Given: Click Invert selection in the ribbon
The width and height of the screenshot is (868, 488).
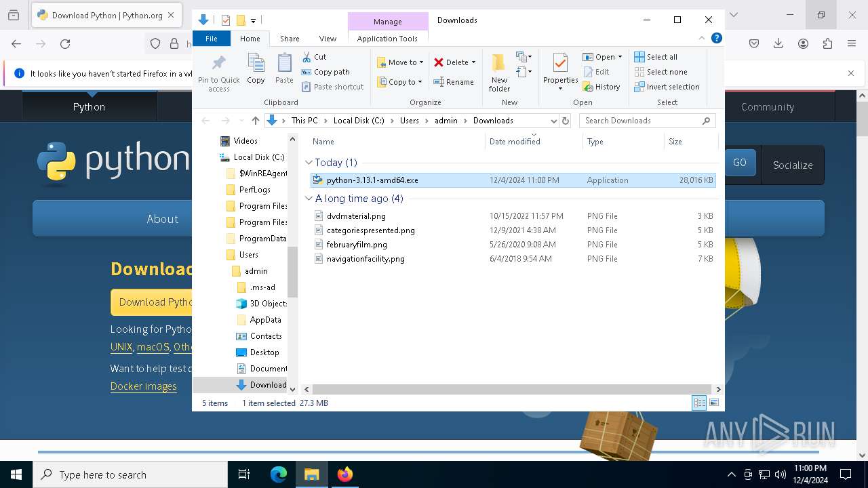Looking at the screenshot, I should [667, 87].
